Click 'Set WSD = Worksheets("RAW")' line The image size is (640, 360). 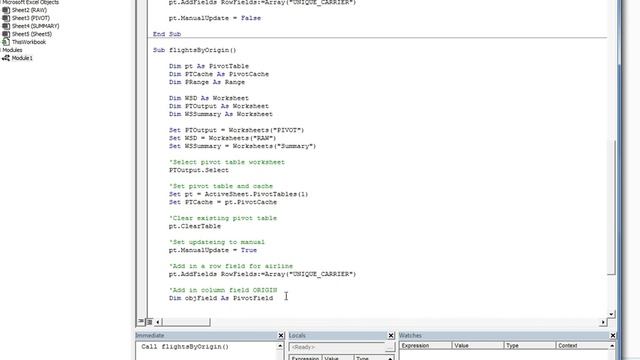coord(222,138)
